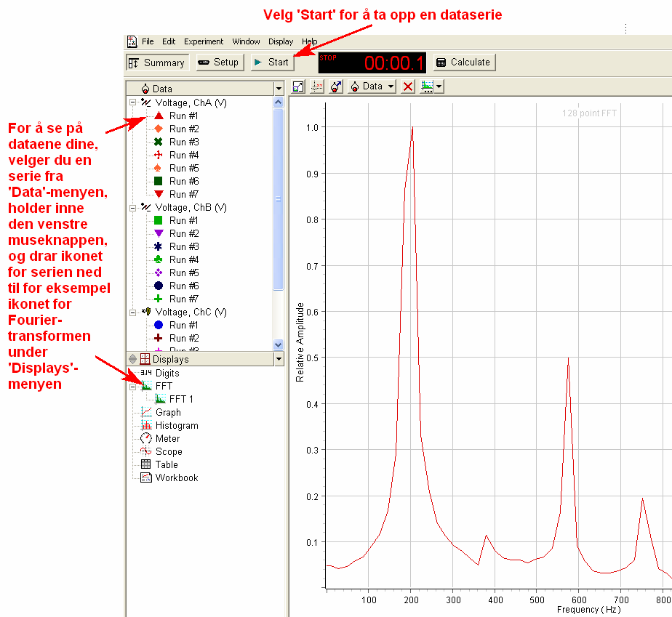Screen dimensions: 672x617
Task: Click the icon just left of the Data dropdown
Action: click(x=336, y=86)
